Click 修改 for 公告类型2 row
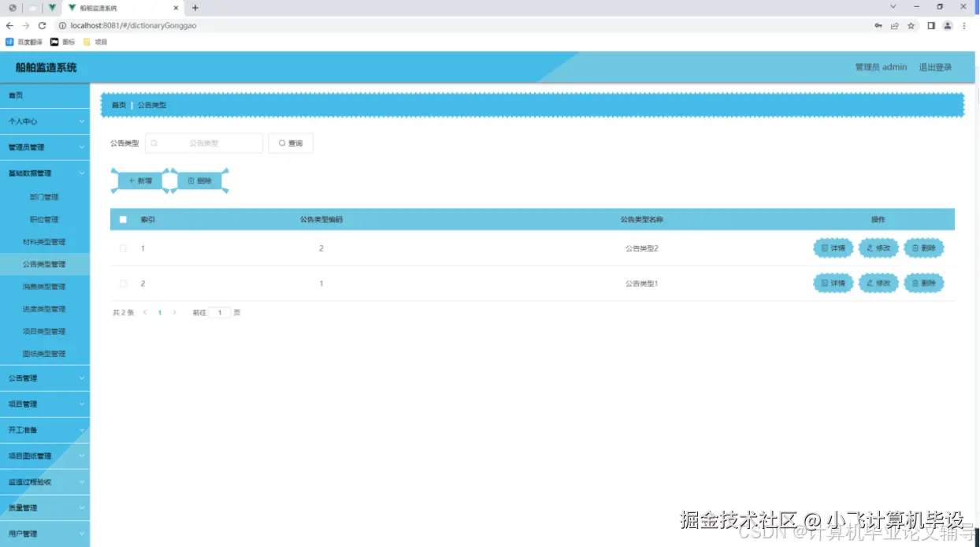The image size is (980, 547). [878, 248]
